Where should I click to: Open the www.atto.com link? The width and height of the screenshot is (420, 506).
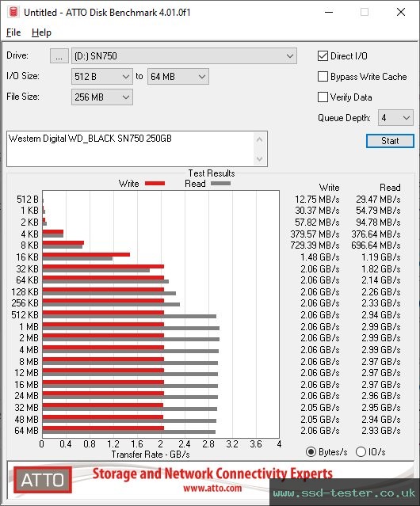[x=212, y=489]
